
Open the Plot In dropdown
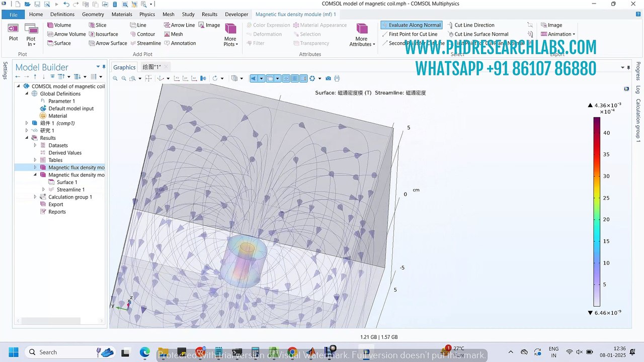tap(31, 34)
